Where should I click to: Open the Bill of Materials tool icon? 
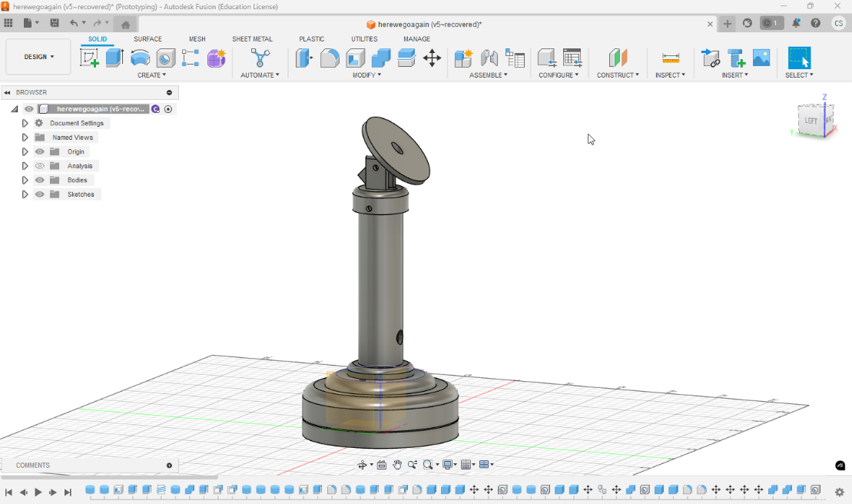[x=515, y=58]
